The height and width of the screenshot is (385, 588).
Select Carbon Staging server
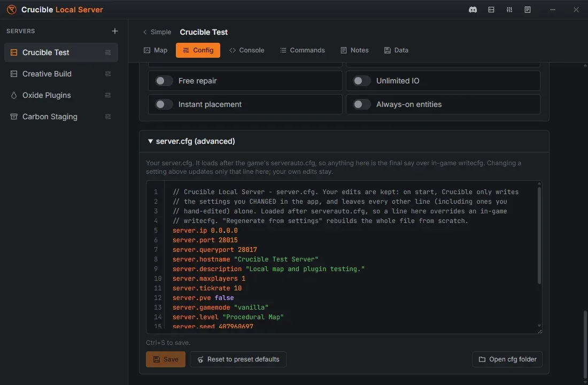click(61, 117)
